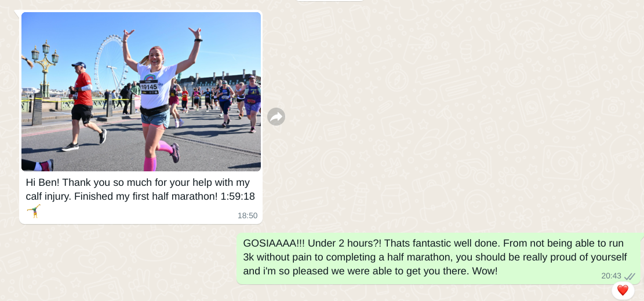Click the "calf injury" text in the received message
This screenshot has width=644, height=301.
tap(49, 196)
